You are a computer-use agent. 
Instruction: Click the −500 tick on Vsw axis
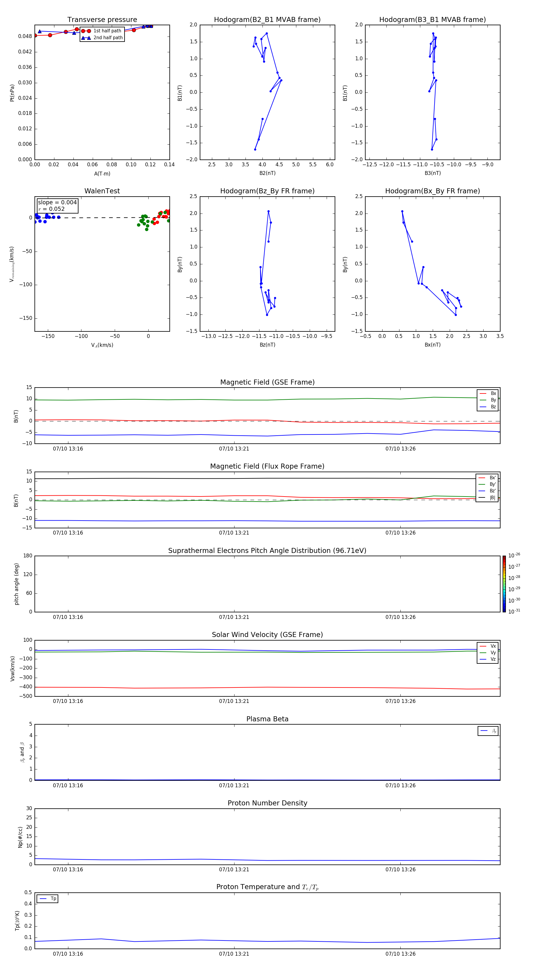(25, 697)
